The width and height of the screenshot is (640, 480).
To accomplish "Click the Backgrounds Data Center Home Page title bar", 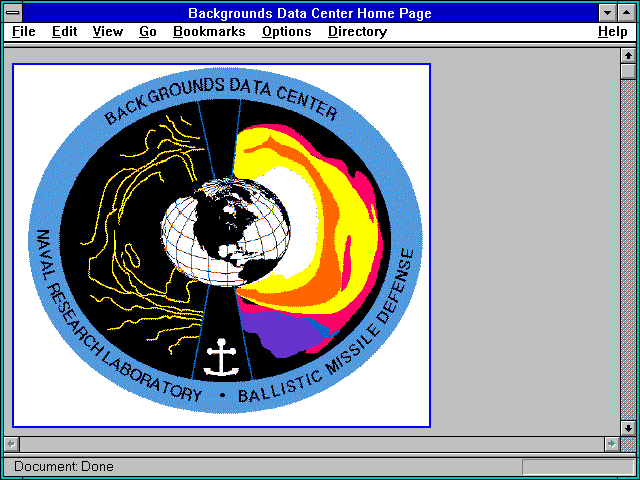I will click(x=310, y=13).
